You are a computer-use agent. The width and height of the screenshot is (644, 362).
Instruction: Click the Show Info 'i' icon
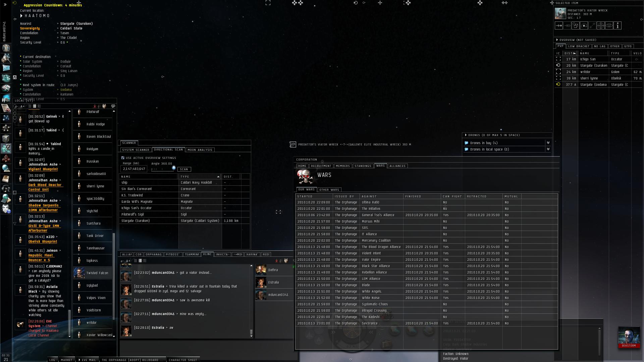point(618,25)
